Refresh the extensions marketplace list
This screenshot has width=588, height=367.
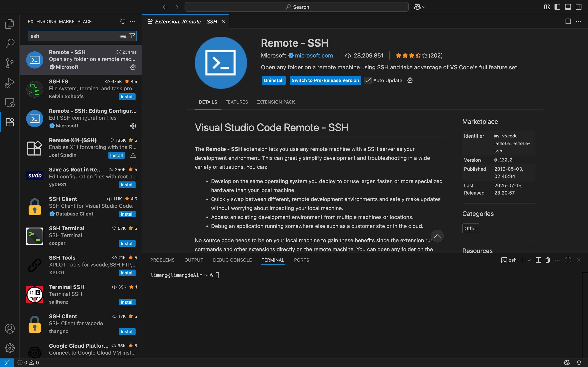pos(123,21)
